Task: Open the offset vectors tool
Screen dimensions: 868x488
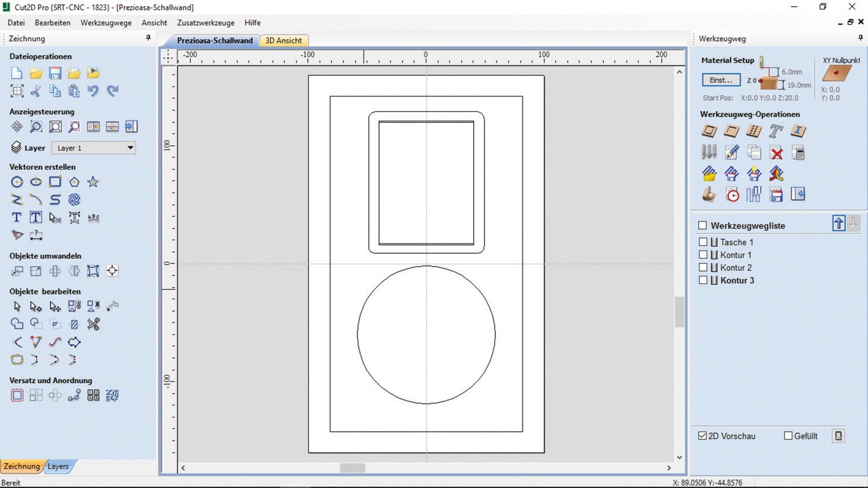Action: click(x=17, y=396)
